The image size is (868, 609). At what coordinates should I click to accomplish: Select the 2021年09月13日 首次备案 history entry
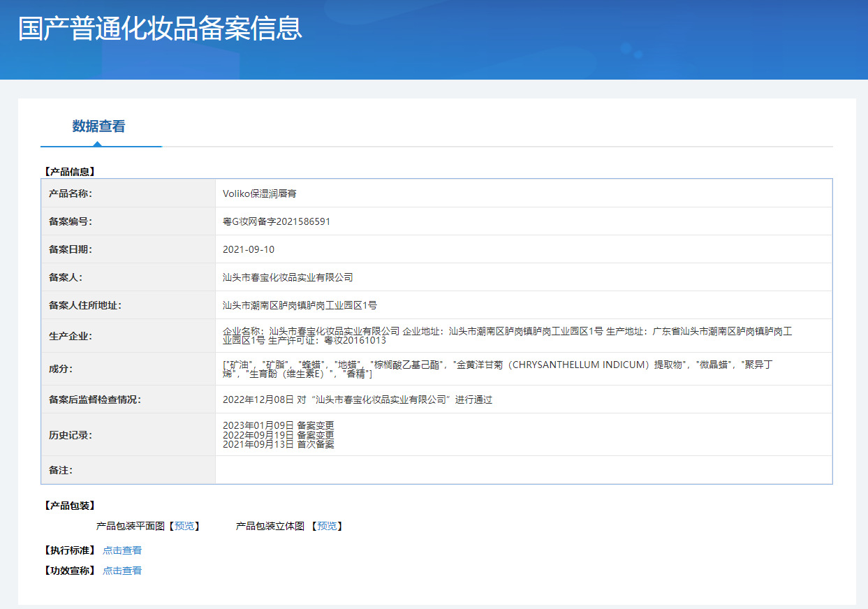tap(278, 444)
